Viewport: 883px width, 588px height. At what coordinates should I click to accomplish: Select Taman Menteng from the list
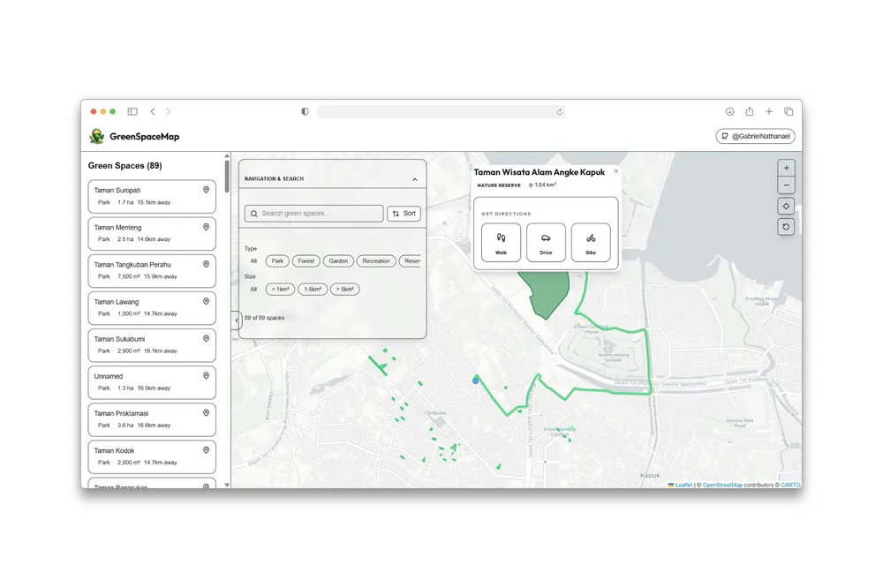(x=152, y=233)
